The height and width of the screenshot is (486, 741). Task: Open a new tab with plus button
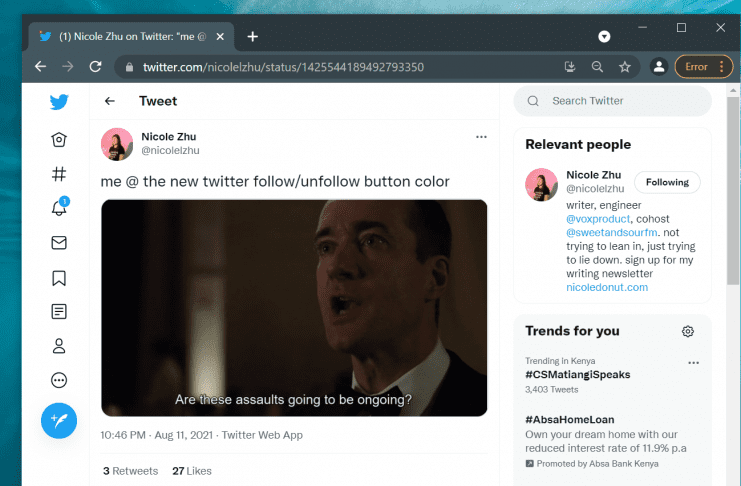click(253, 36)
